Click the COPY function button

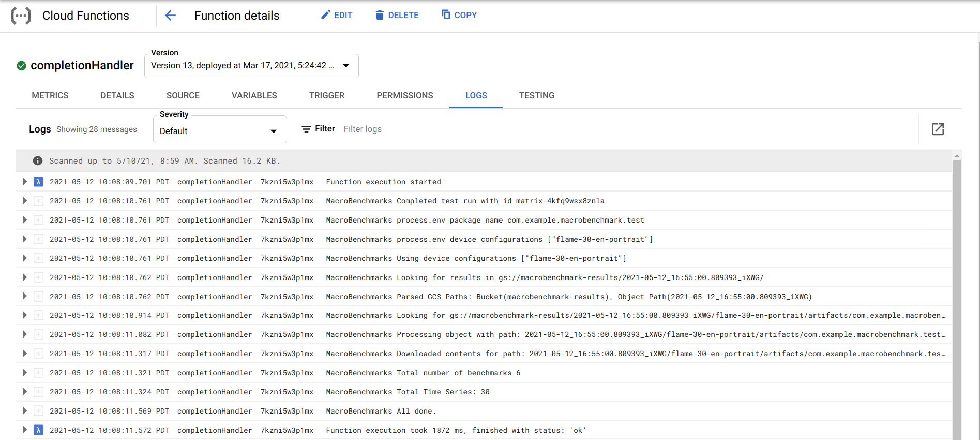pos(459,16)
